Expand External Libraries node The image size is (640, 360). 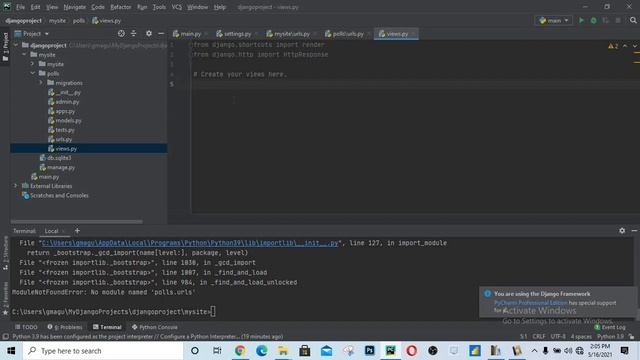coord(16,186)
